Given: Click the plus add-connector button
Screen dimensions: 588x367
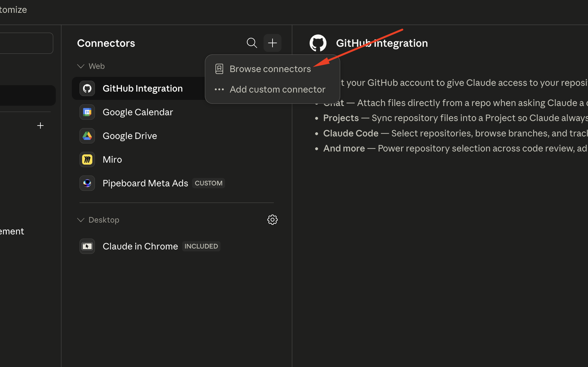Looking at the screenshot, I should tap(273, 43).
